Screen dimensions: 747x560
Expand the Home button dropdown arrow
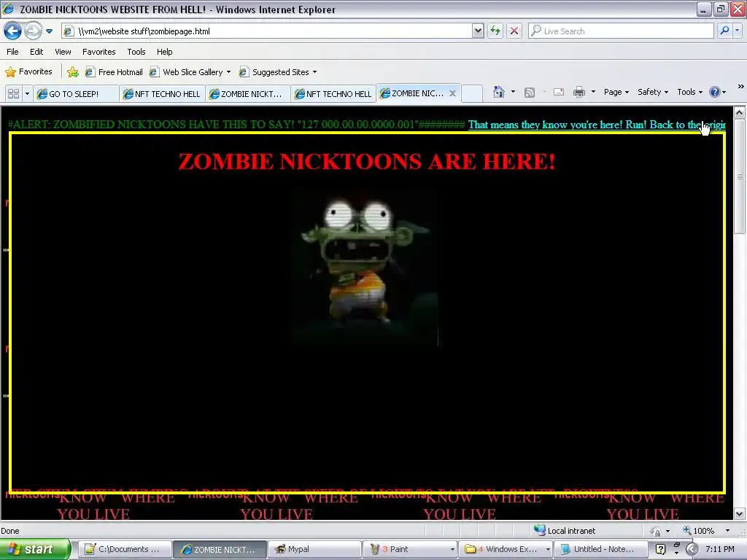513,91
